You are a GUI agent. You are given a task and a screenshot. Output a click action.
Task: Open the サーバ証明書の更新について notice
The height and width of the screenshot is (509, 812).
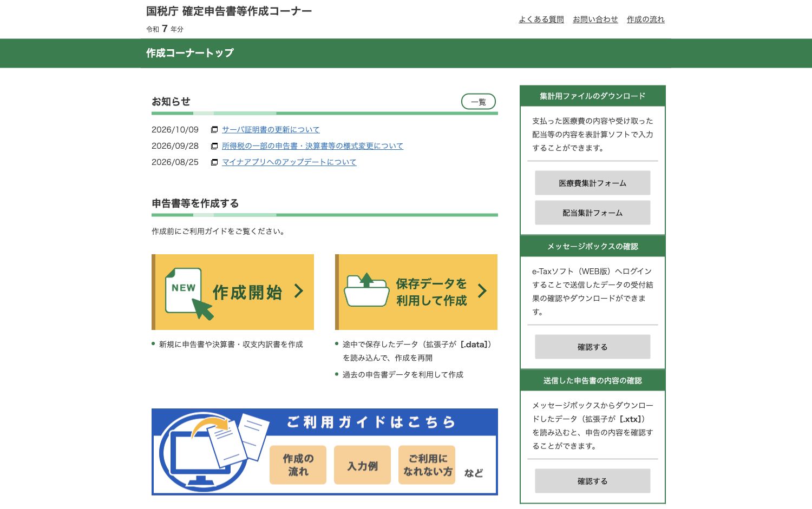[271, 130]
